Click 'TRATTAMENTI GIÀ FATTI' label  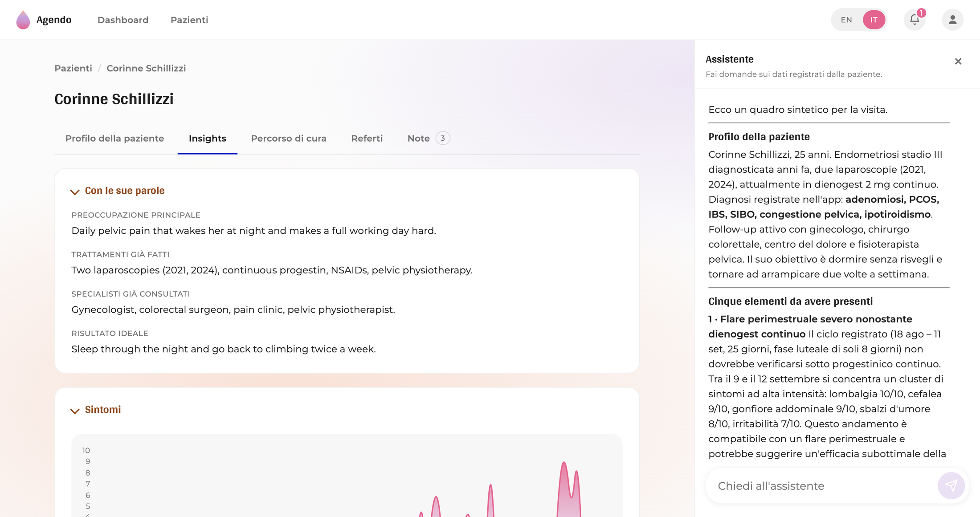[120, 255]
